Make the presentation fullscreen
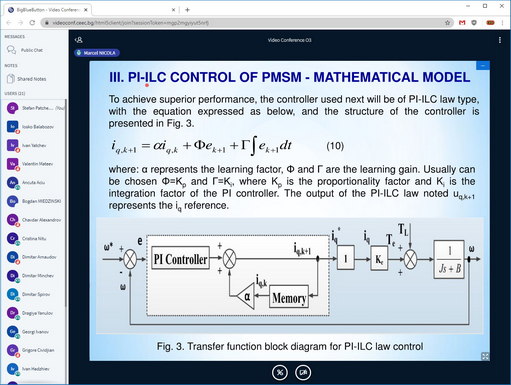 point(485,356)
